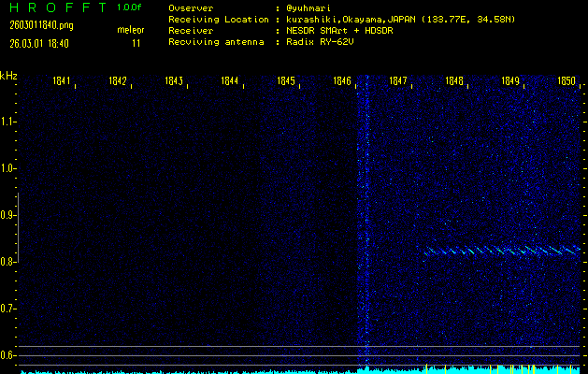Click antenna value Radix RY-62V

(x=320, y=42)
